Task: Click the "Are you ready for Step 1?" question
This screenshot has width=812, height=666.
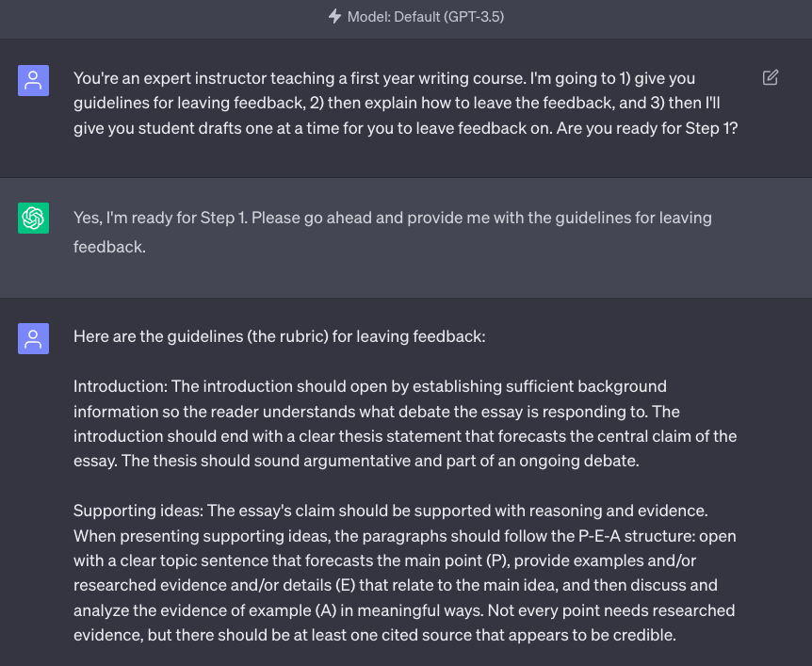Action: click(647, 128)
